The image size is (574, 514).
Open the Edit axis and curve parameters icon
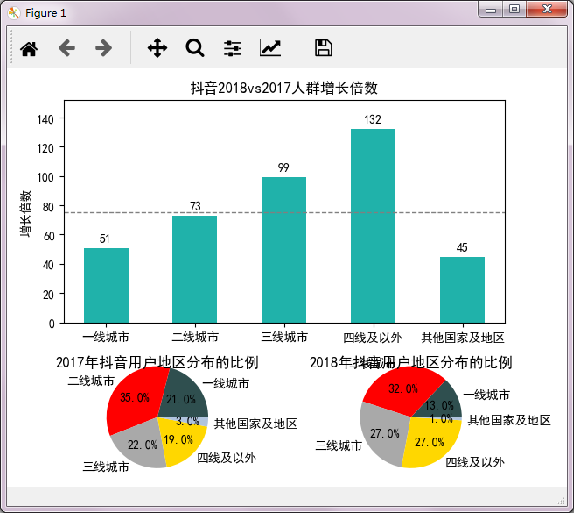pyautogui.click(x=271, y=48)
